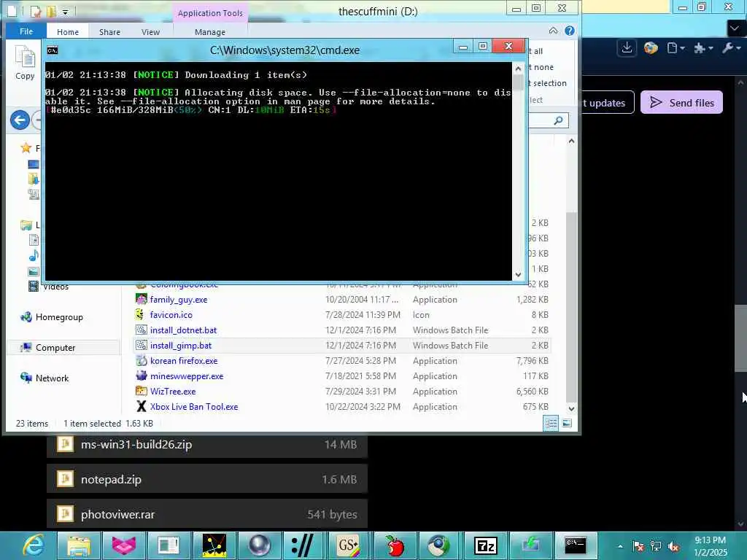Open Action Center flag tray icon

638,547
